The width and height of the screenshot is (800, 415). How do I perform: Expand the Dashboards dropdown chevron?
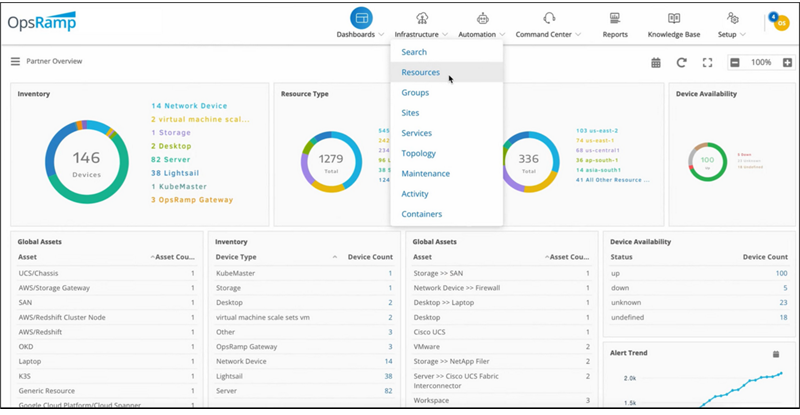point(381,35)
